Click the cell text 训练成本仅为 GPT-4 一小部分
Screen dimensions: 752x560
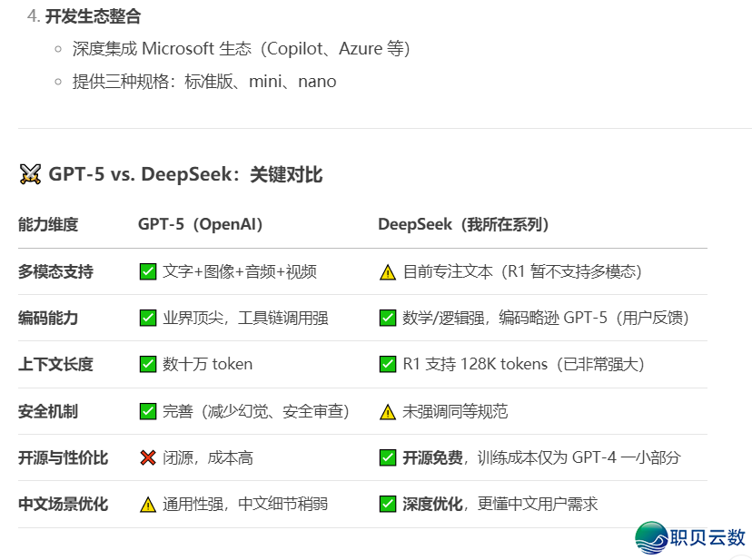579,457
